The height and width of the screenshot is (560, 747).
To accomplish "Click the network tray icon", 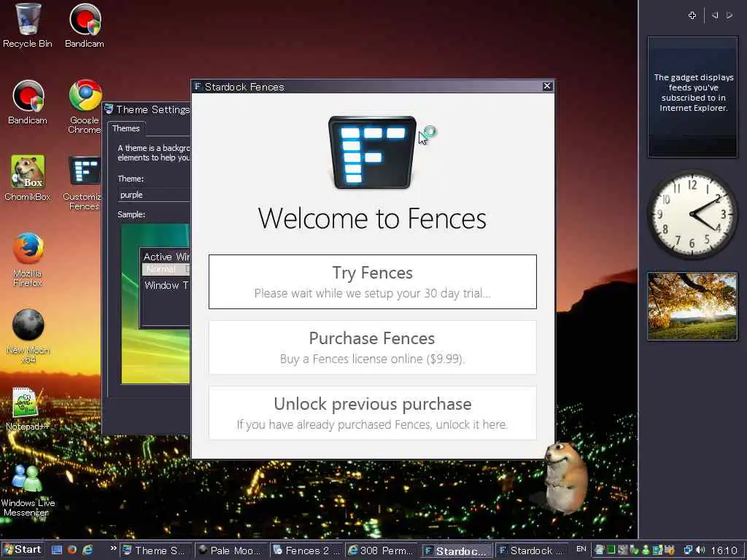I will coord(689,550).
